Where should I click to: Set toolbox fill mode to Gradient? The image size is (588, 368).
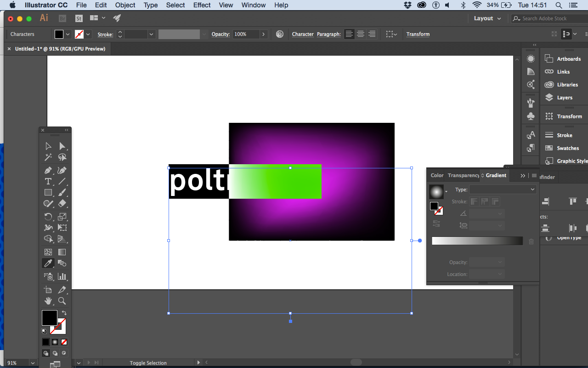coord(55,342)
